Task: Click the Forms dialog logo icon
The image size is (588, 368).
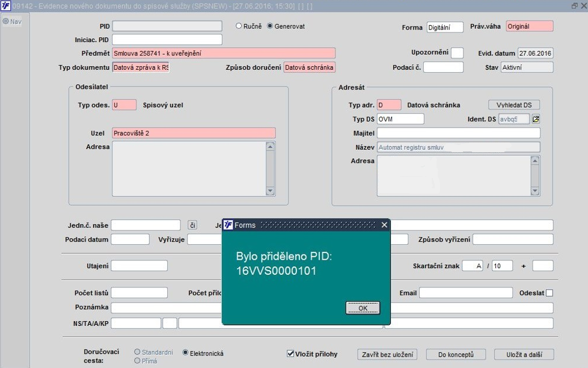Action: (228, 225)
